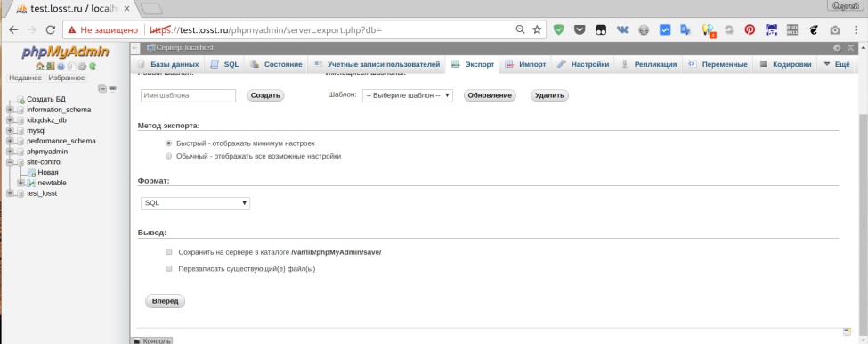The height and width of the screenshot is (344, 868).
Task: Open Chrome three-dot menu
Action: pos(856,30)
